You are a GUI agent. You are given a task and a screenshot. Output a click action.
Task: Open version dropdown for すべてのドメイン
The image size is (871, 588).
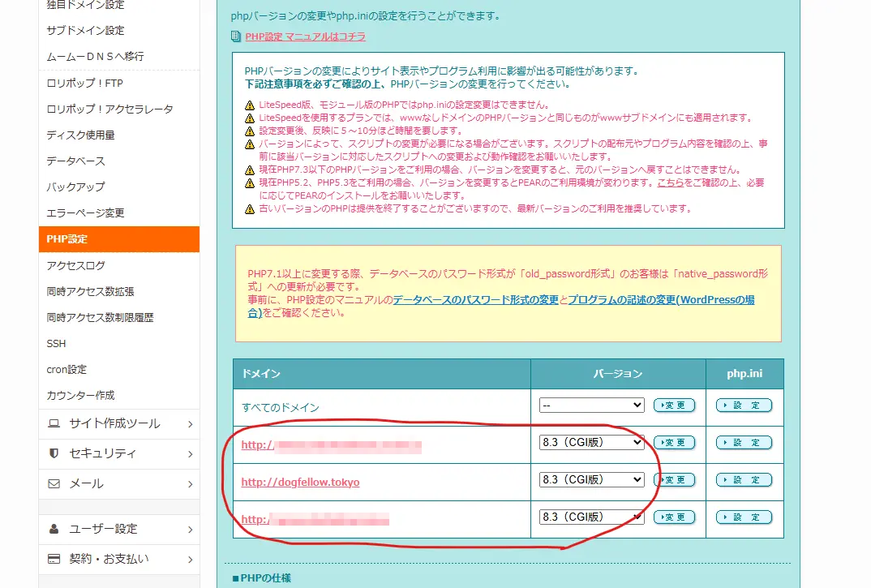tap(591, 405)
